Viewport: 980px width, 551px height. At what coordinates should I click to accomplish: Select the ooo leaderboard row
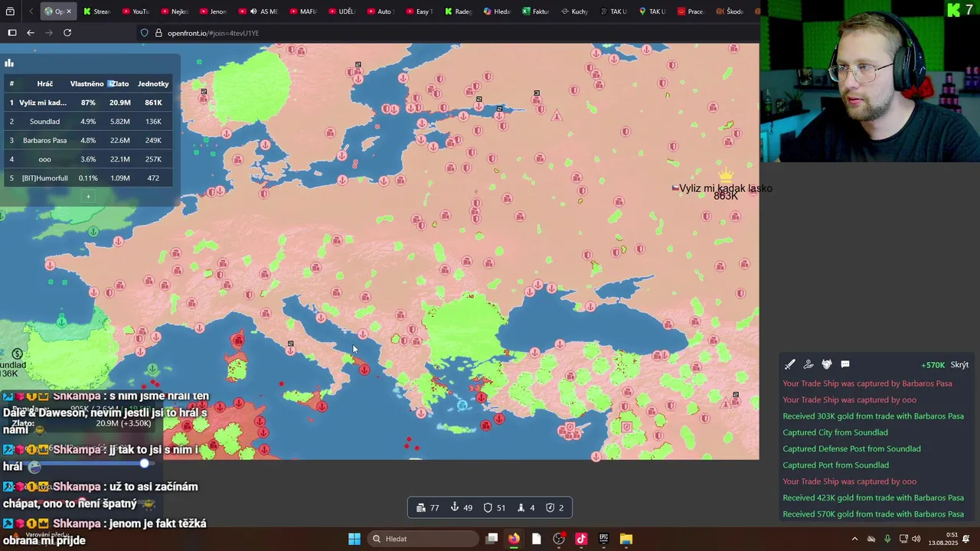pyautogui.click(x=87, y=159)
